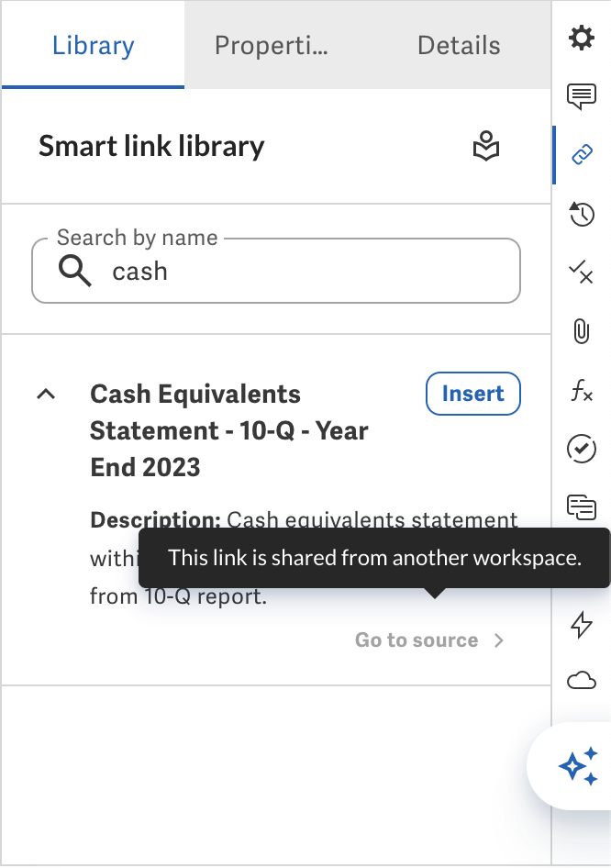Viewport: 611px width, 868px height.
Task: Click Go to source link
Action: pos(417,640)
